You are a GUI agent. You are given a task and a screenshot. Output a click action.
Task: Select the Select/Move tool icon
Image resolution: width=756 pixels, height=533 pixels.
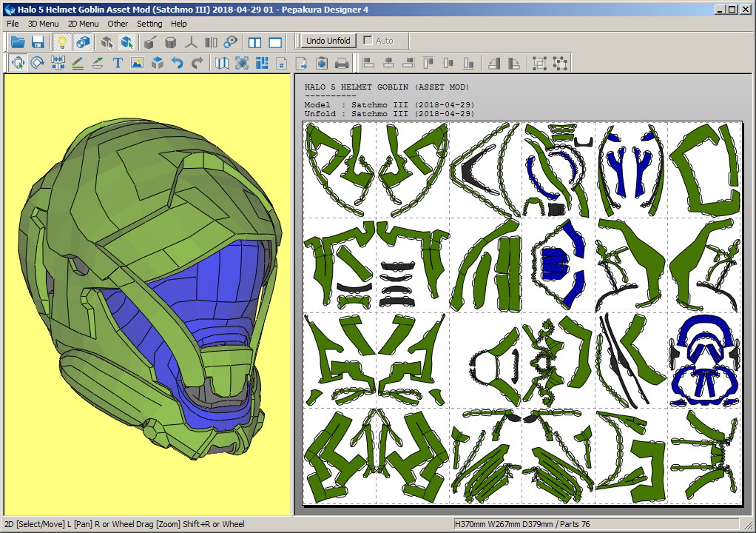click(18, 64)
